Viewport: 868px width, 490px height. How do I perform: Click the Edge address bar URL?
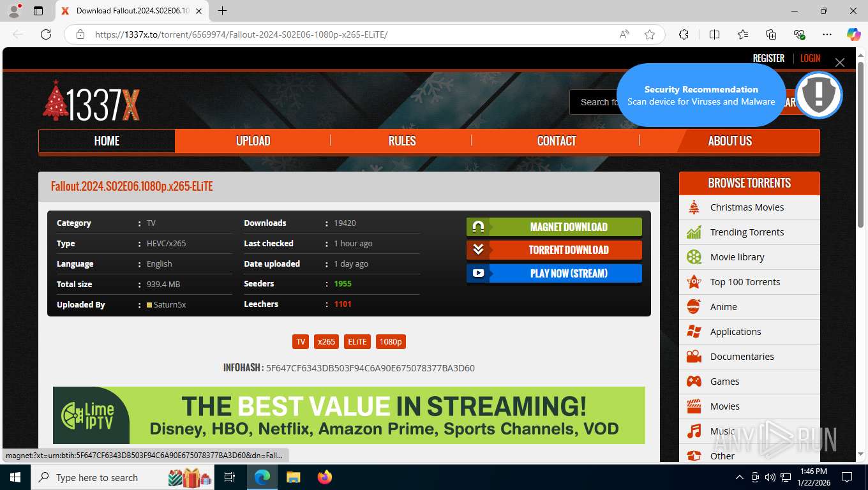(241, 34)
